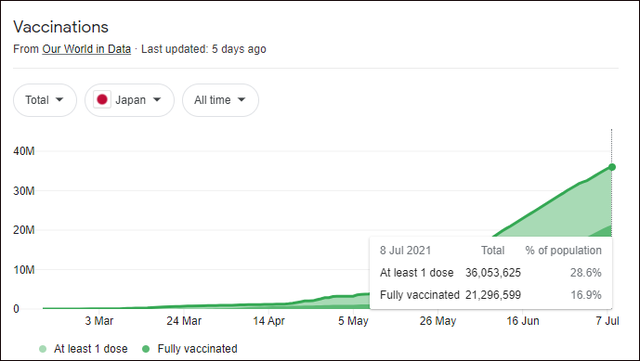
Task: Click the 8 Jul 2021 tooltip date
Action: pyautogui.click(x=405, y=250)
